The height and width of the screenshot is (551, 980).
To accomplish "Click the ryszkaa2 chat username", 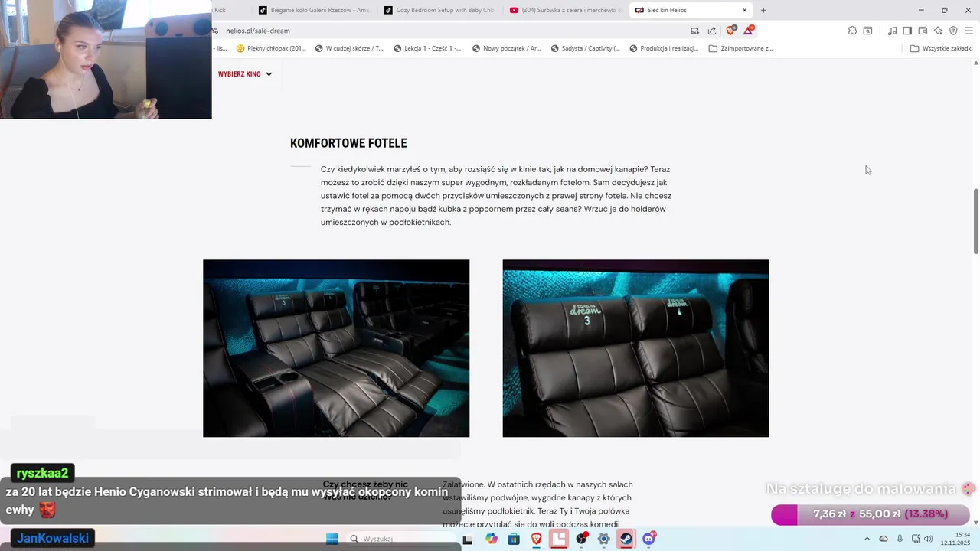I will click(x=43, y=473).
